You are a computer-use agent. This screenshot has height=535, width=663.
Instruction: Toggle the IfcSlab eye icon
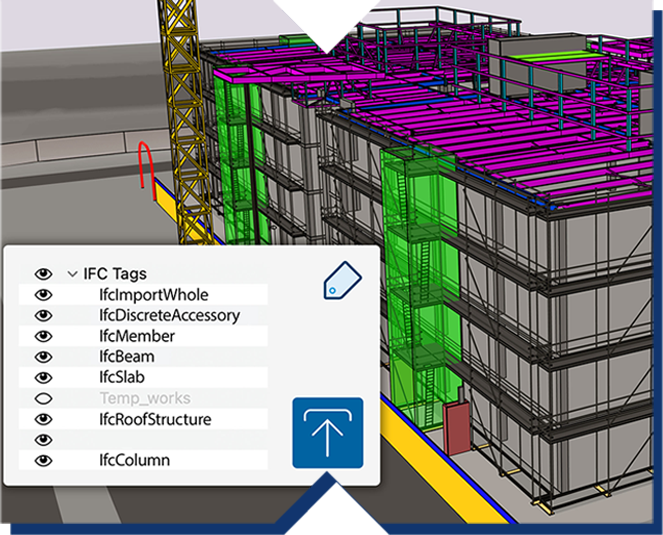(43, 378)
